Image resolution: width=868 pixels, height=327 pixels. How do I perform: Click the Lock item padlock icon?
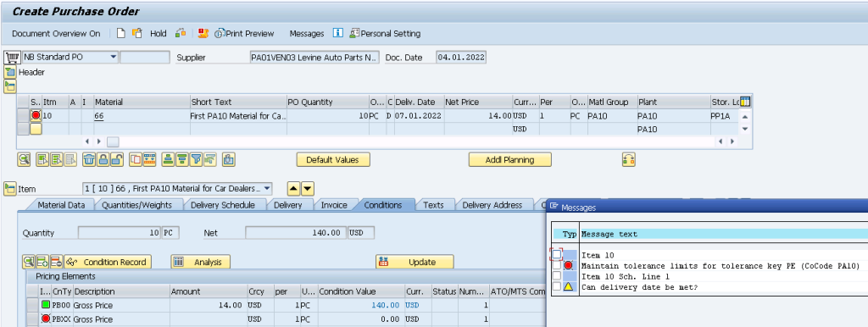103,160
